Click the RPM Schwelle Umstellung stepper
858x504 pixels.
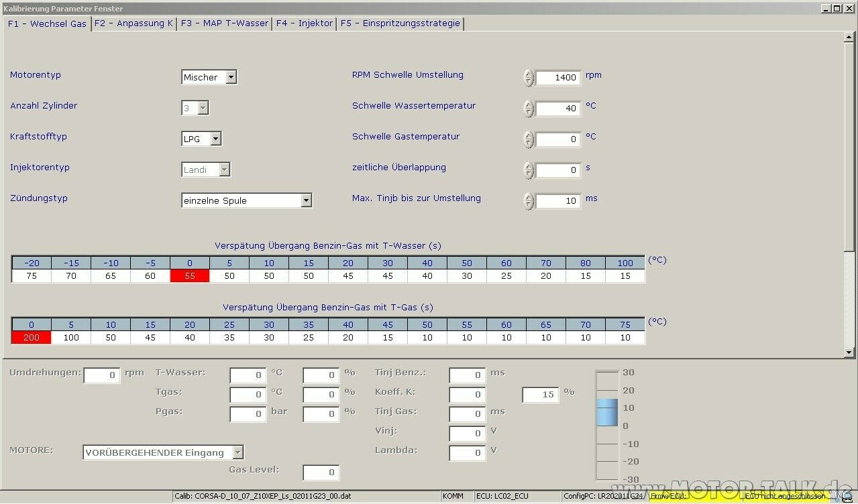[x=529, y=77]
